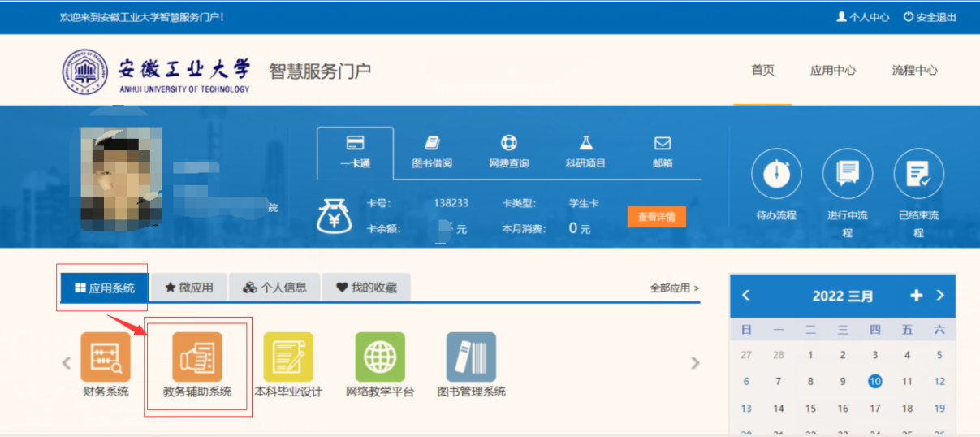The image size is (980, 437).
Task: Click the 安全退出 logout link
Action: tap(930, 17)
